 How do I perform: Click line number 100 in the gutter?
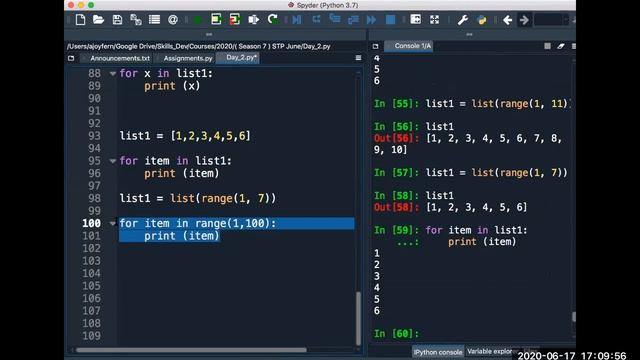click(91, 223)
